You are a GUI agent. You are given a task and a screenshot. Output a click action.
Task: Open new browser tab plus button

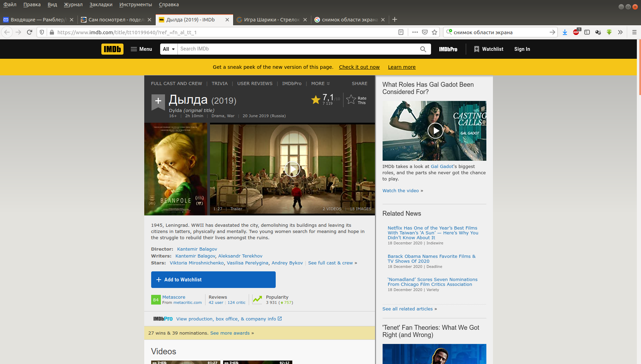[395, 19]
